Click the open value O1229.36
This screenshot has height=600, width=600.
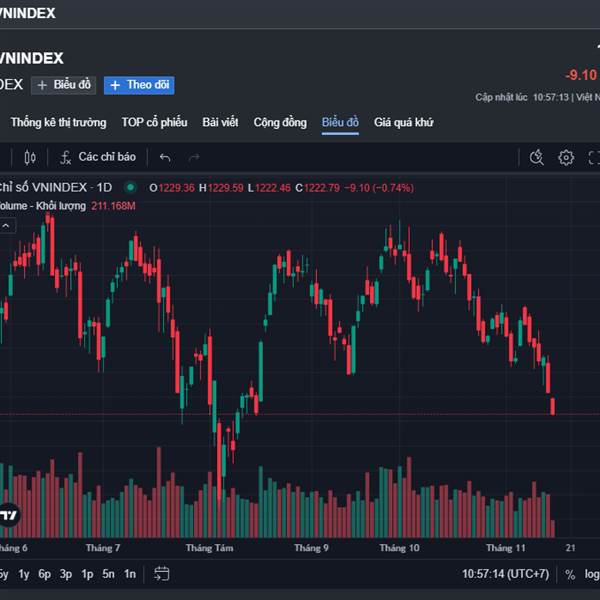(x=172, y=188)
